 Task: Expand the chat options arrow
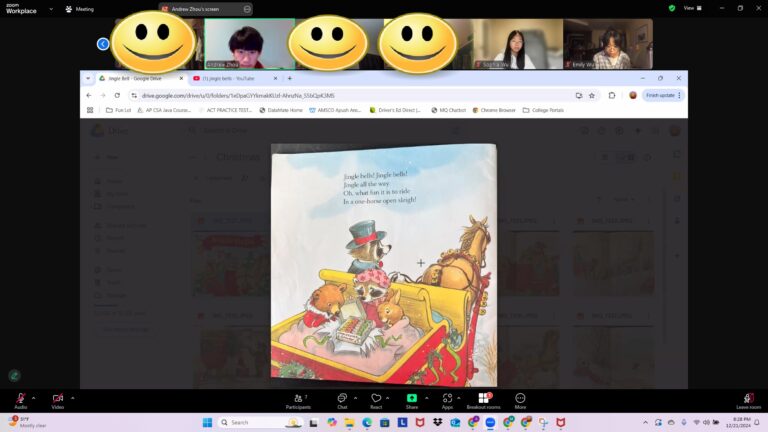pos(356,398)
